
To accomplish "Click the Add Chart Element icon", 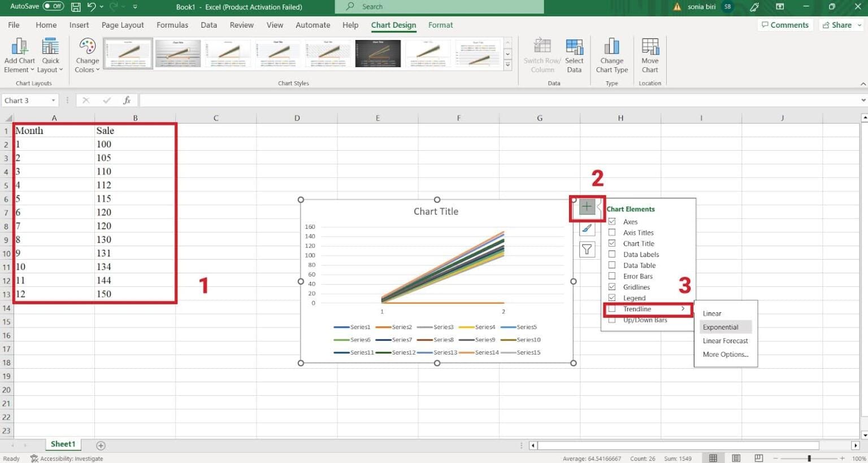I will click(x=19, y=54).
